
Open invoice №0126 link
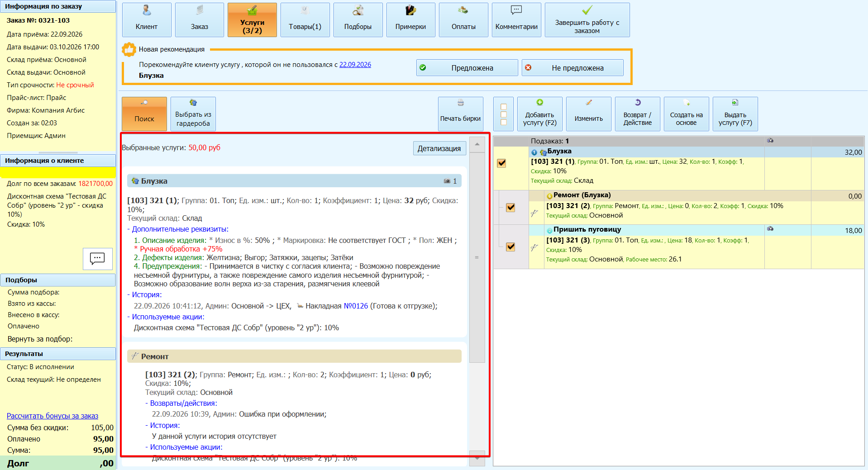pyautogui.click(x=356, y=306)
